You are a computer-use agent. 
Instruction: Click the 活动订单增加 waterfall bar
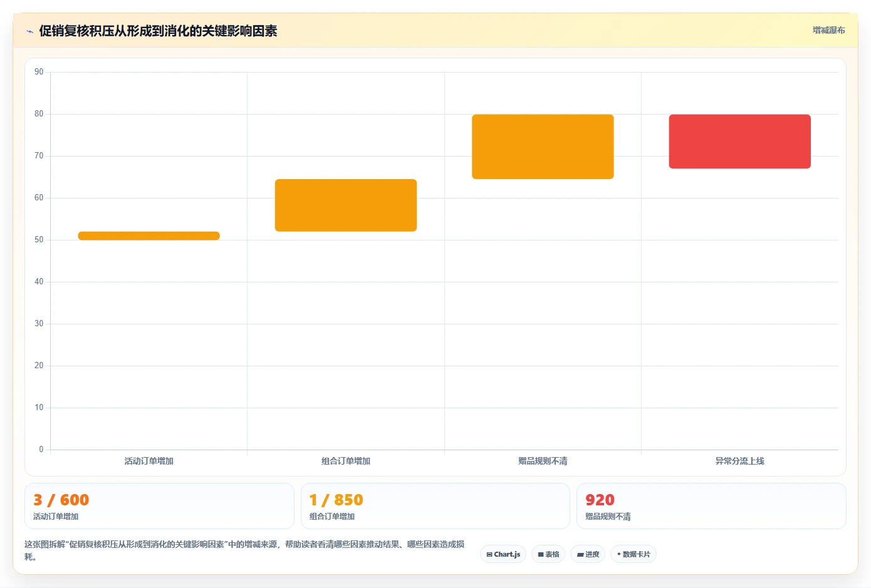click(149, 236)
